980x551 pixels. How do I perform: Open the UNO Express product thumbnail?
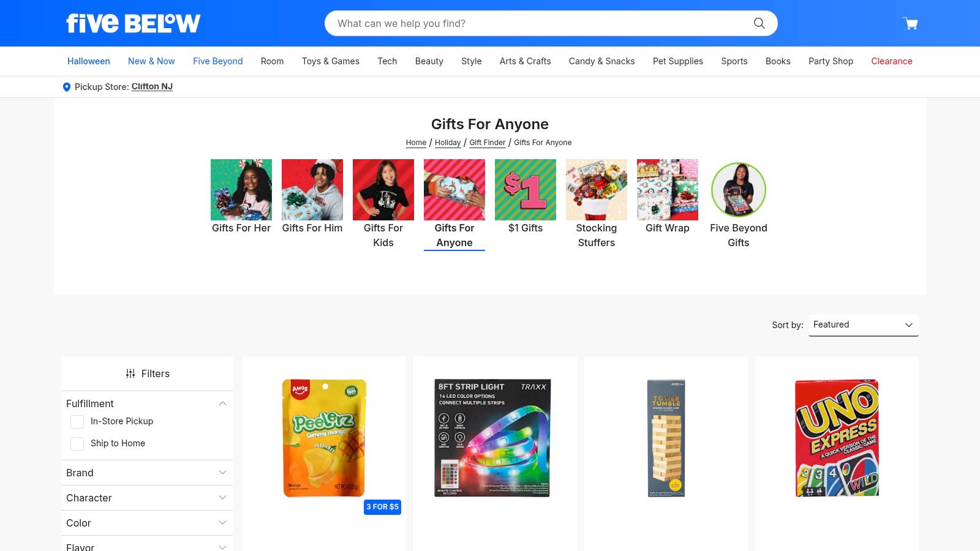(837, 438)
